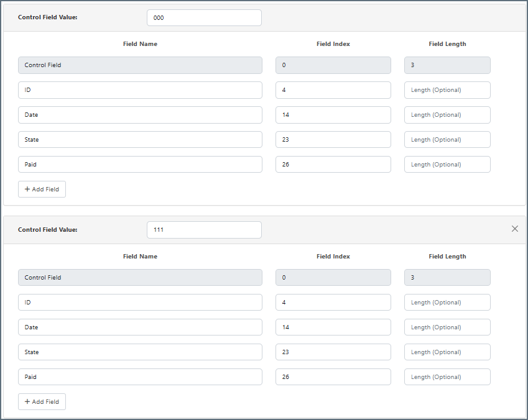The image size is (528, 420).
Task: Focus field index 4 in the 000 section
Action: 333,90
